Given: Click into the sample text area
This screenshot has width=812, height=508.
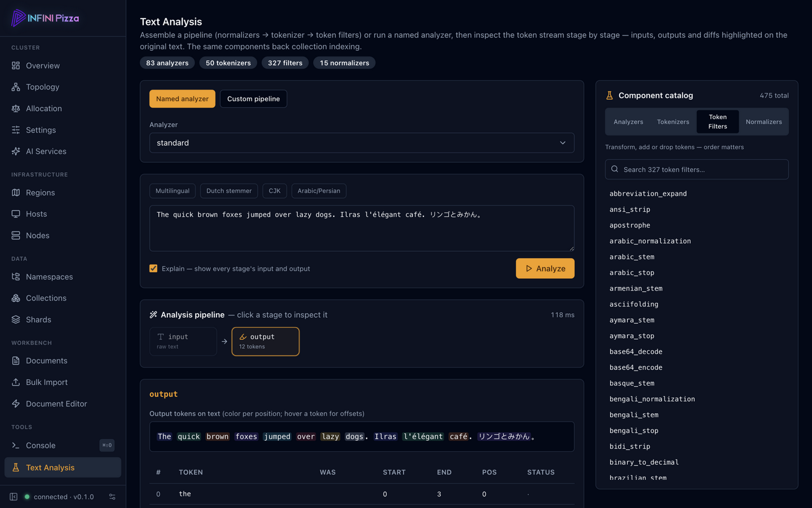Looking at the screenshot, I should click(362, 228).
